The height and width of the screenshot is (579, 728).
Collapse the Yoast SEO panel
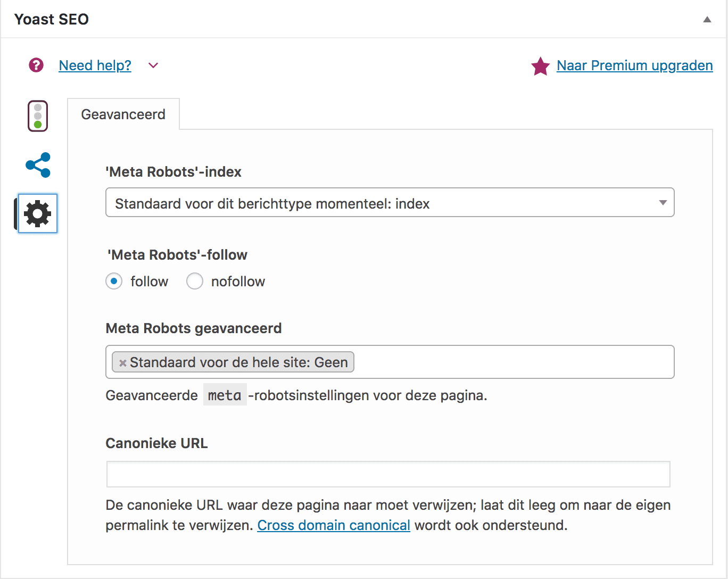tap(707, 20)
